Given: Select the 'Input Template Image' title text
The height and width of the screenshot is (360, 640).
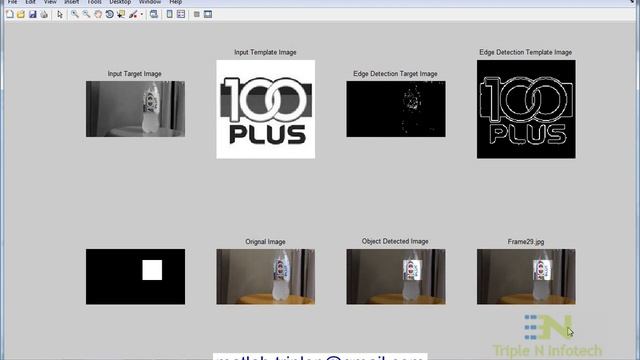Looking at the screenshot, I should point(265,52).
